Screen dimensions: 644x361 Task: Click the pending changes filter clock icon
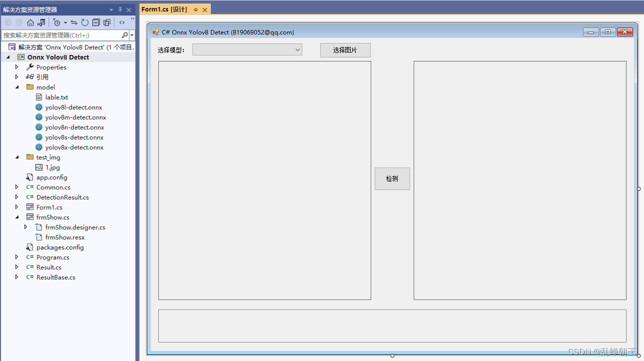tap(57, 22)
